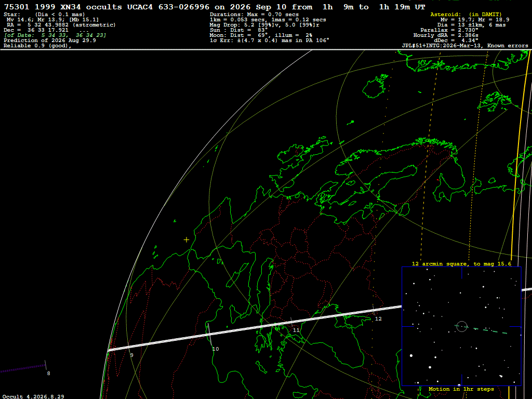Click the JPL#51+INTG orbit source text

click(x=465, y=46)
